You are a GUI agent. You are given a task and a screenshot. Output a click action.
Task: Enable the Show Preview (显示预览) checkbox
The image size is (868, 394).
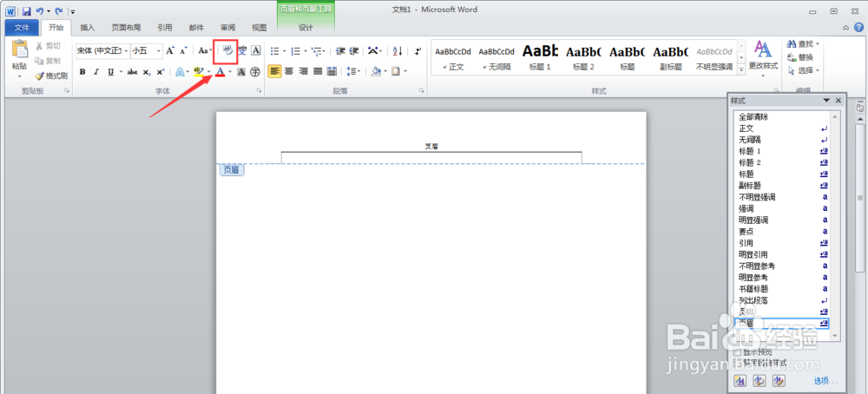point(737,352)
